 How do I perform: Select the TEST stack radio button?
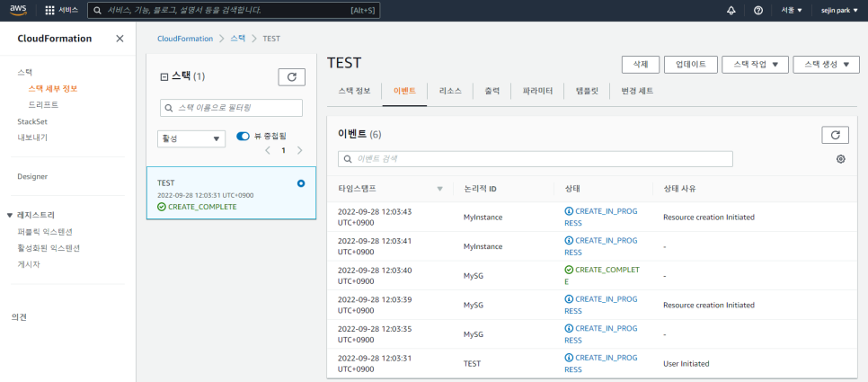tap(301, 182)
